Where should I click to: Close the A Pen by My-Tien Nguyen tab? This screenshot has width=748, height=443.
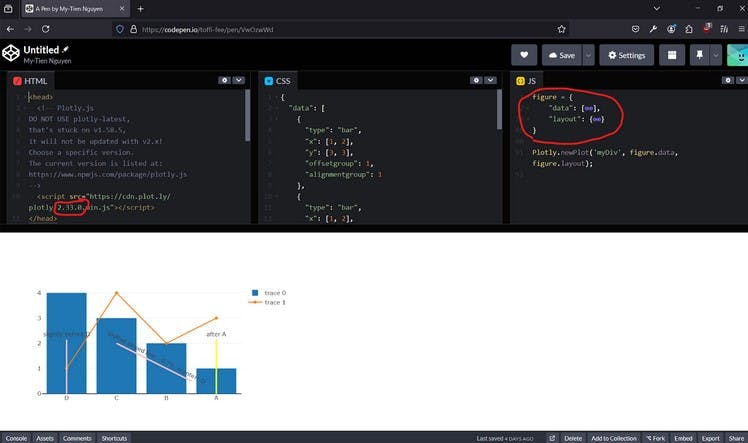[x=122, y=9]
